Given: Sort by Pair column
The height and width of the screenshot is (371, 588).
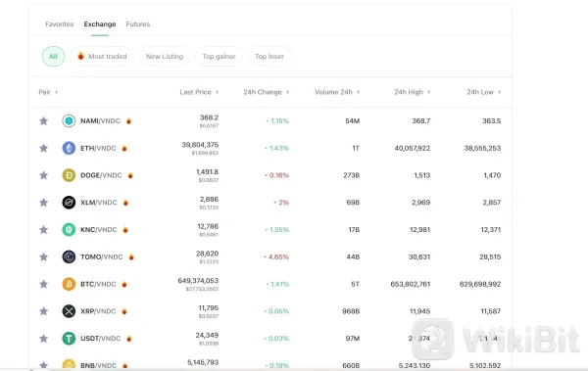Looking at the screenshot, I should pos(48,92).
